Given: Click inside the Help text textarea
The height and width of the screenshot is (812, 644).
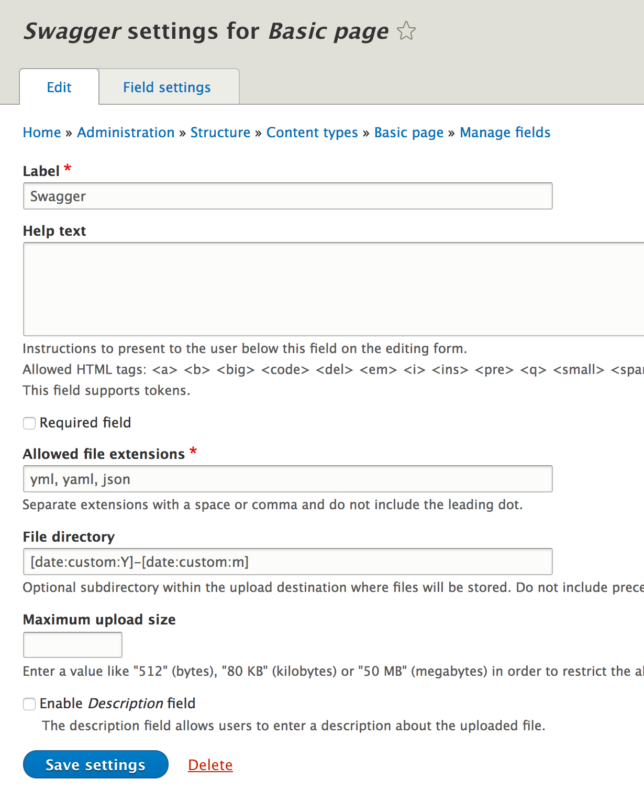Looking at the screenshot, I should click(x=334, y=289).
